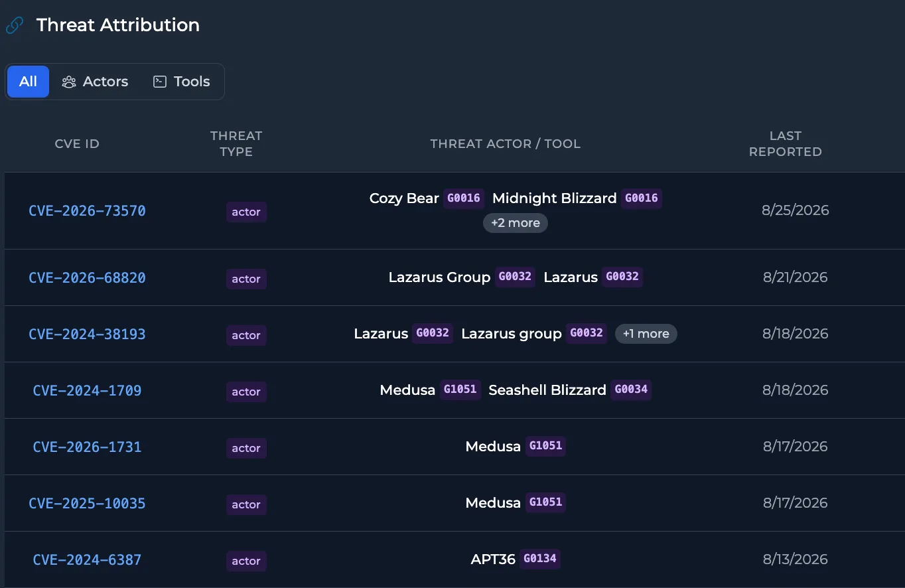The width and height of the screenshot is (905, 588).
Task: Open CVE-2024-38193 link
Action: point(87,334)
